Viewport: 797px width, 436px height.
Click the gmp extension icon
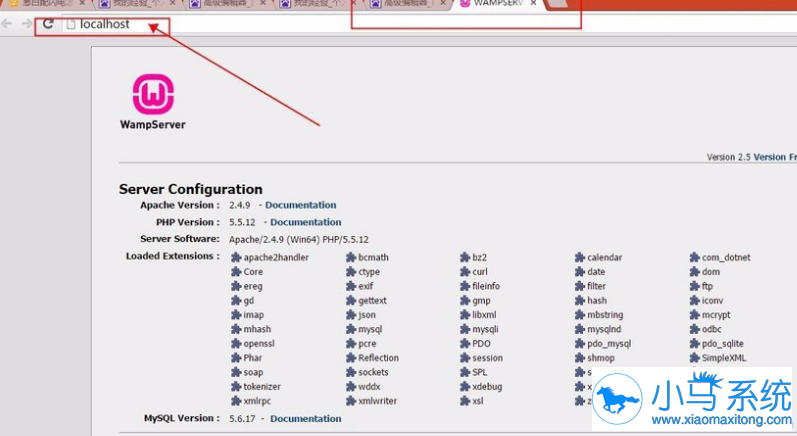(465, 300)
